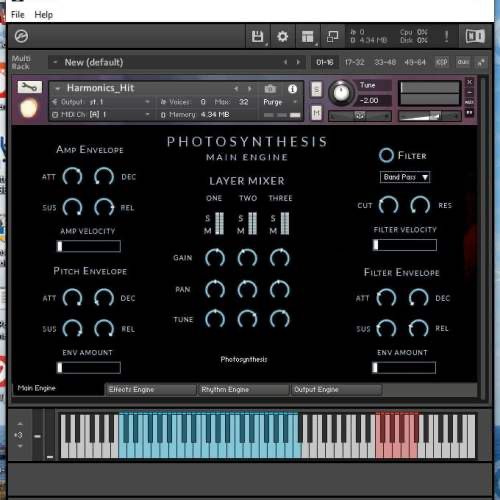Shift keyboard octave down arrow
The image size is (500, 500).
(20, 446)
